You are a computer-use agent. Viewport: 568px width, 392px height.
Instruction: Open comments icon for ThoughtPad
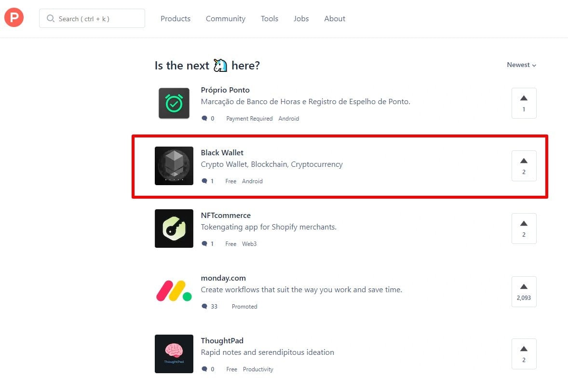click(x=204, y=369)
